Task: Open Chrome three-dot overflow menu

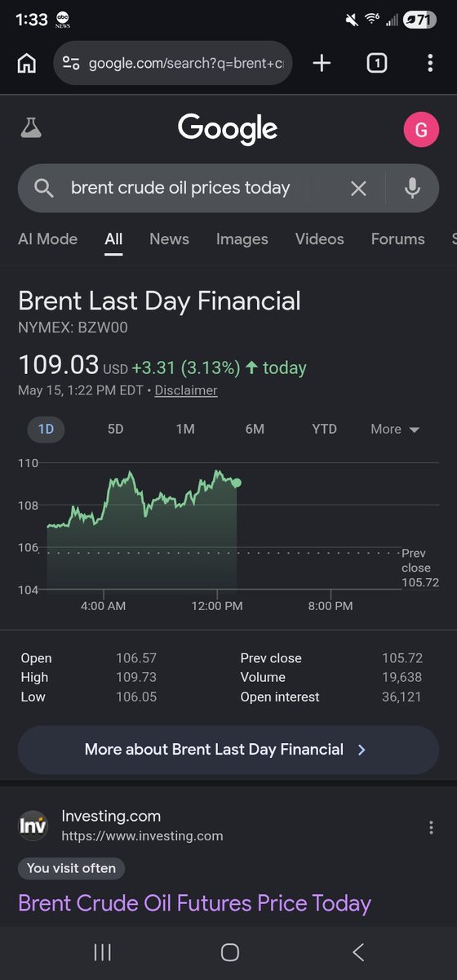Action: point(430,63)
